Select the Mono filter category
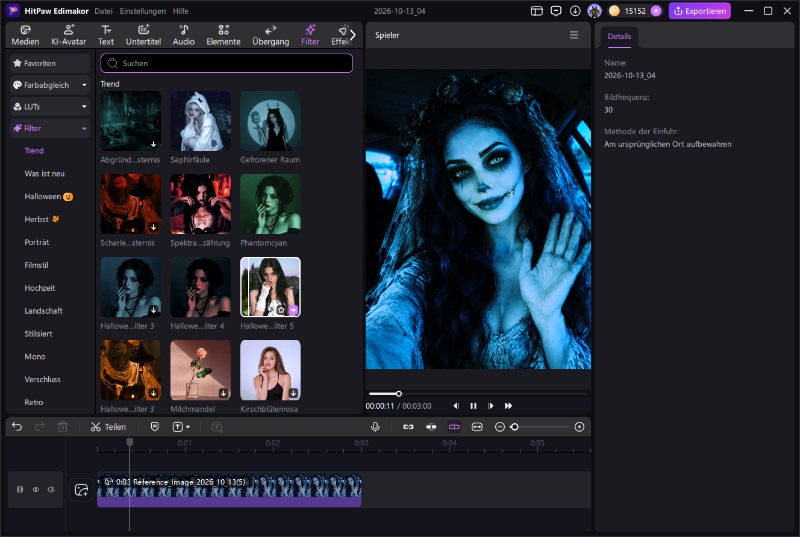The image size is (800, 537). click(35, 356)
